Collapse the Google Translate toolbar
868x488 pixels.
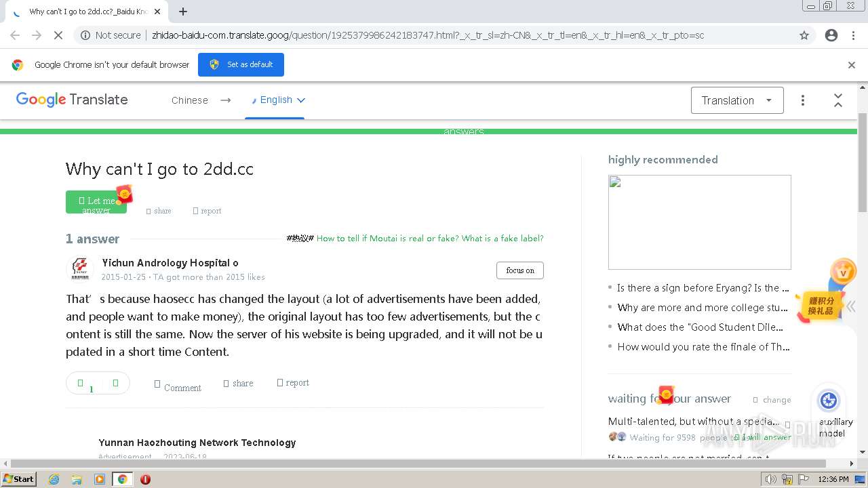coord(838,100)
